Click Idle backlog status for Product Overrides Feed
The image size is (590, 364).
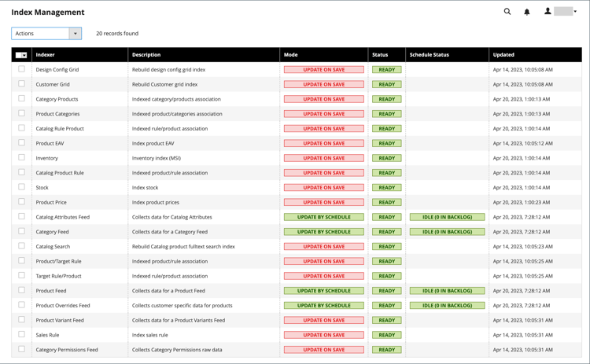(x=448, y=305)
